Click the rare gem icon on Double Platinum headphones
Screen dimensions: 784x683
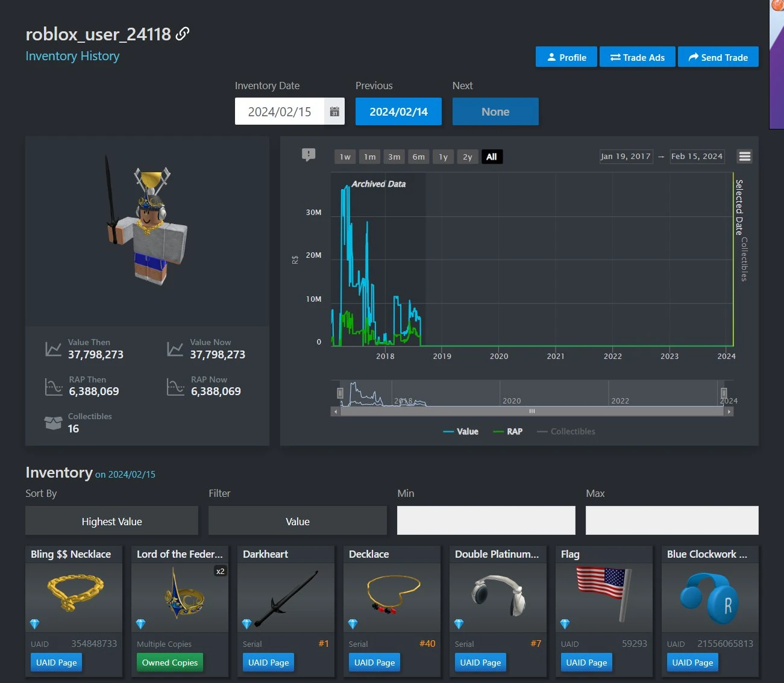[x=459, y=624]
